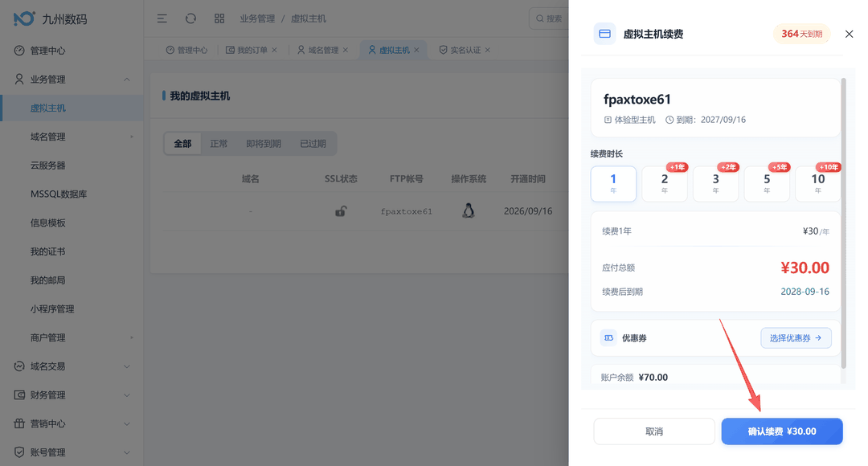Click 364天到期 badge
Viewport: 868px width, 466px height.
point(801,34)
